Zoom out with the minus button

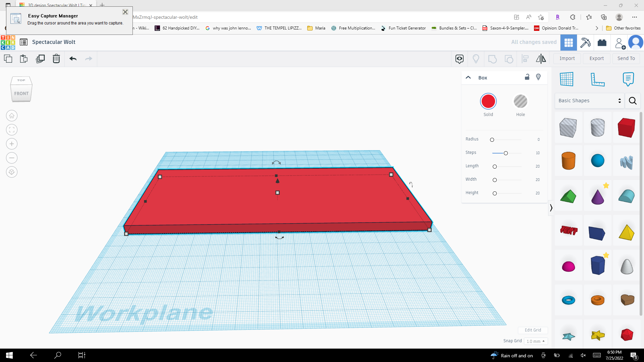pos(12,158)
